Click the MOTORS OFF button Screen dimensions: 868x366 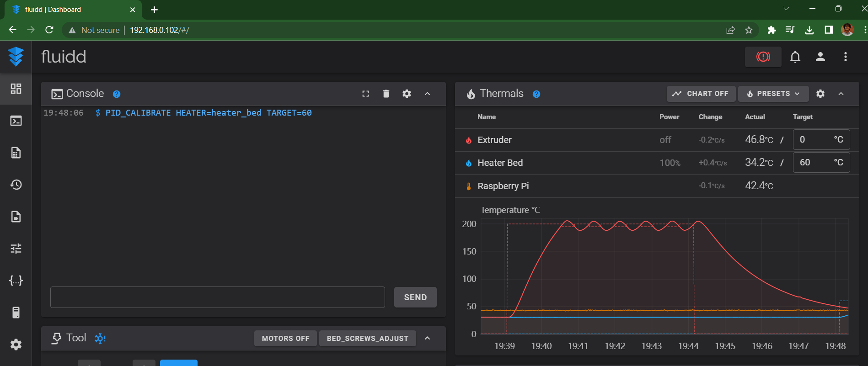285,339
